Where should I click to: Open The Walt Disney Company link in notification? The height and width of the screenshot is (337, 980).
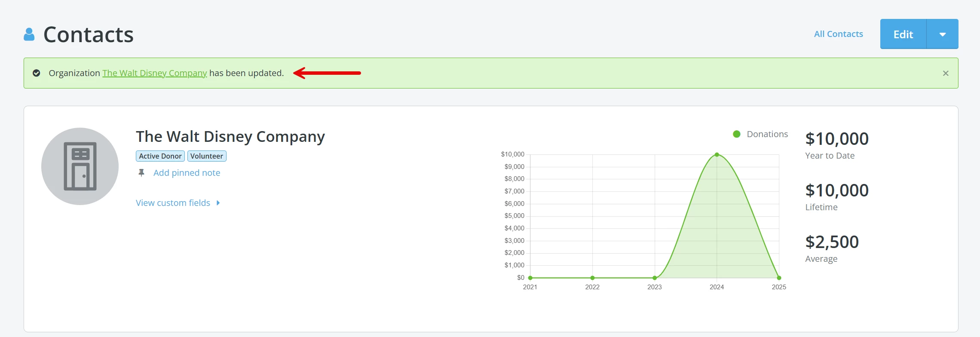click(155, 73)
